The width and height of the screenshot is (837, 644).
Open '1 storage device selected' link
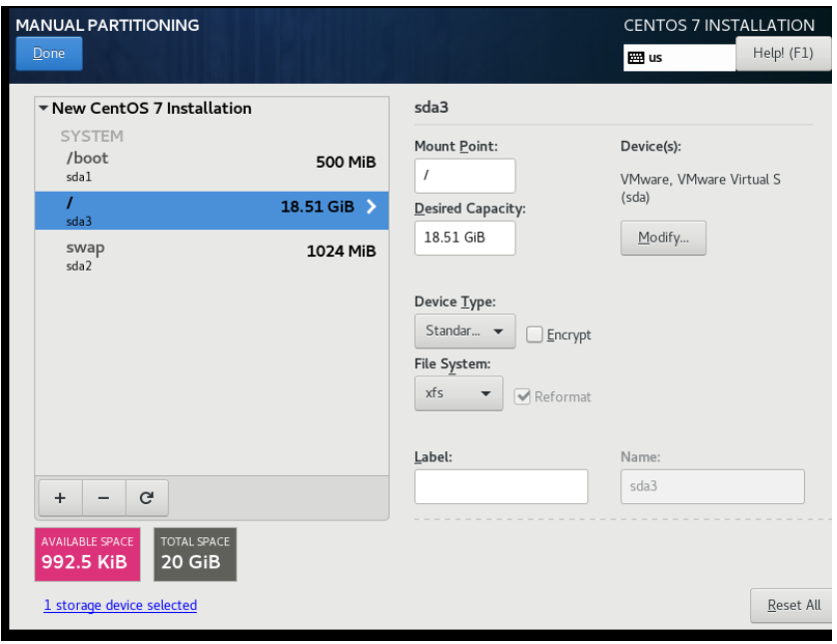click(120, 605)
